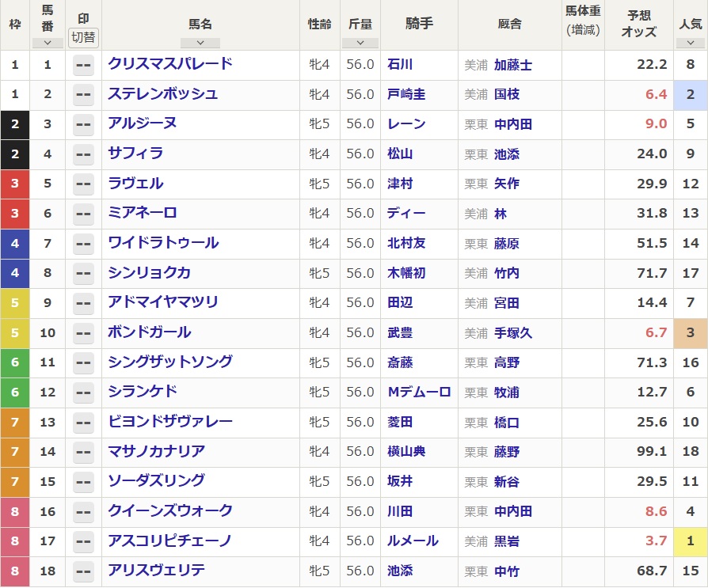Open jockey 横山典 profile
708x588 pixels.
click(x=406, y=452)
